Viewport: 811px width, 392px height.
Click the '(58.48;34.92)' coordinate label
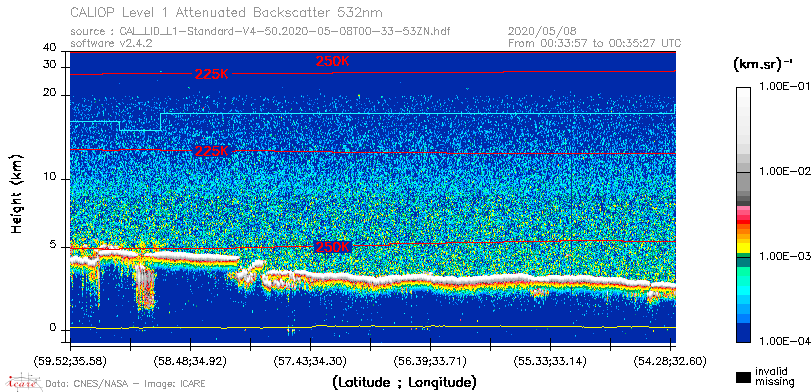click(190, 361)
